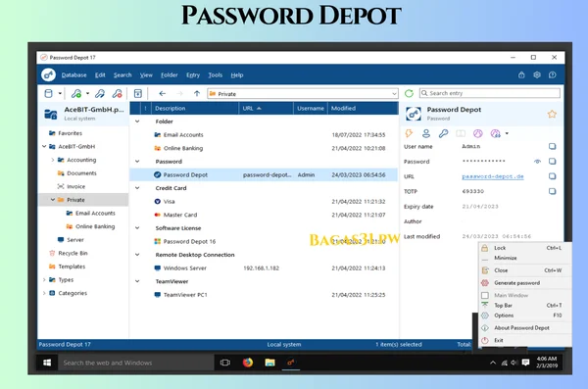The width and height of the screenshot is (588, 389).
Task: Click the orange tag icon in details pane
Action: point(409,133)
